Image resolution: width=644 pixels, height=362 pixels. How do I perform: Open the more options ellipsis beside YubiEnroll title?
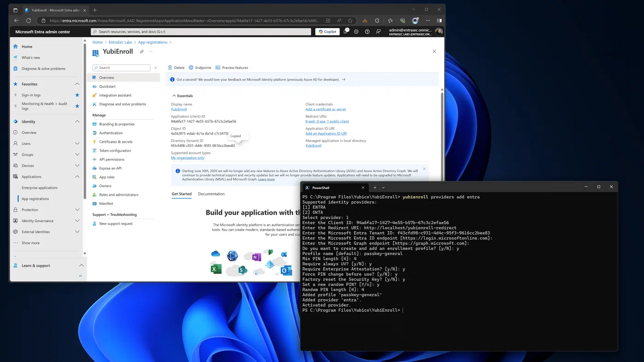click(x=150, y=52)
